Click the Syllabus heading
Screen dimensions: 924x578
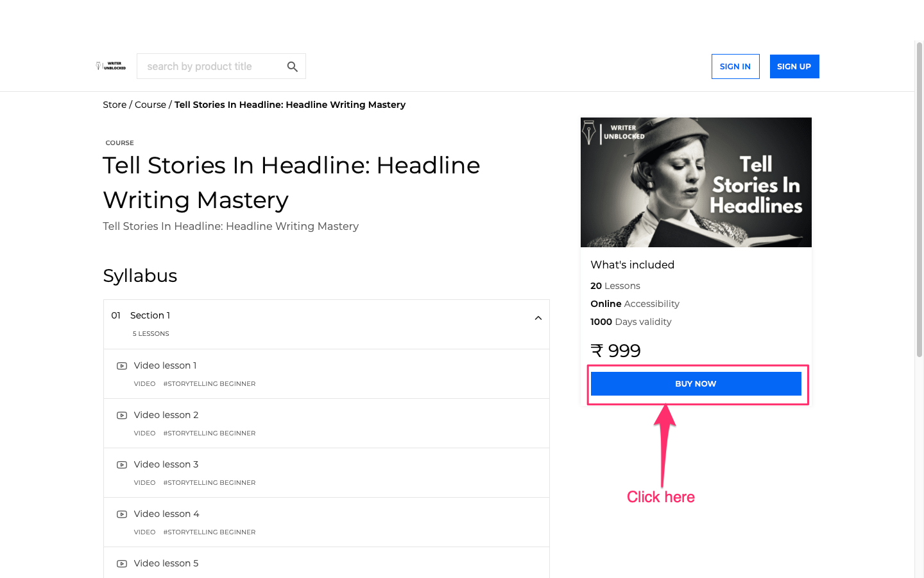[x=140, y=276]
